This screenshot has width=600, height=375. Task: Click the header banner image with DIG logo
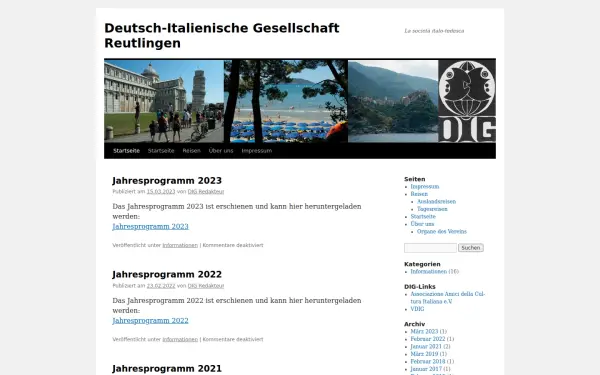[300, 101]
